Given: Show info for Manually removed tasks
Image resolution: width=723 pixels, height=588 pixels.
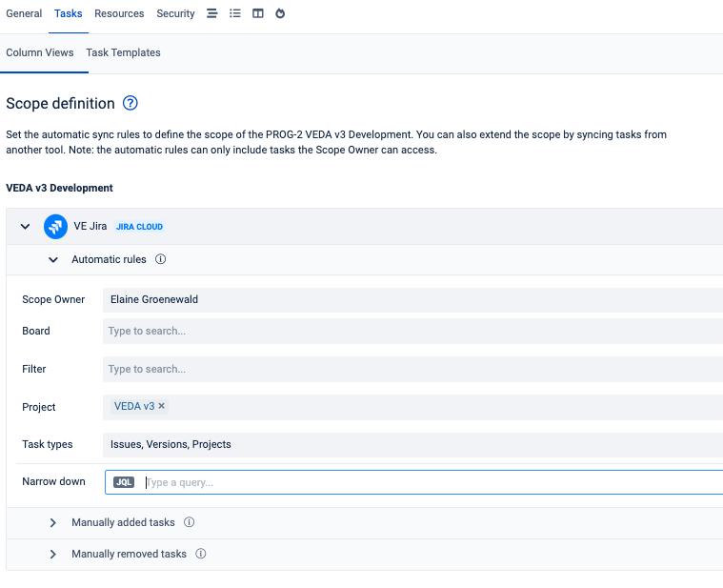Looking at the screenshot, I should tap(201, 554).
